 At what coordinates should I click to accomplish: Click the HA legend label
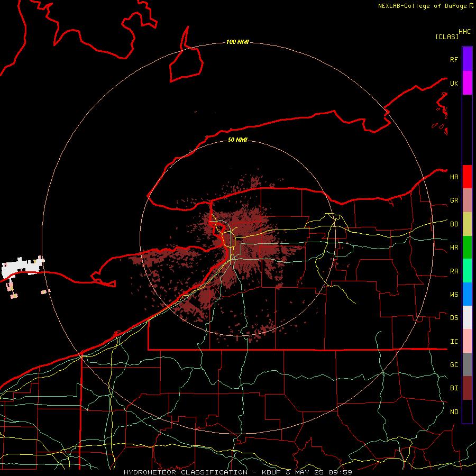click(454, 177)
